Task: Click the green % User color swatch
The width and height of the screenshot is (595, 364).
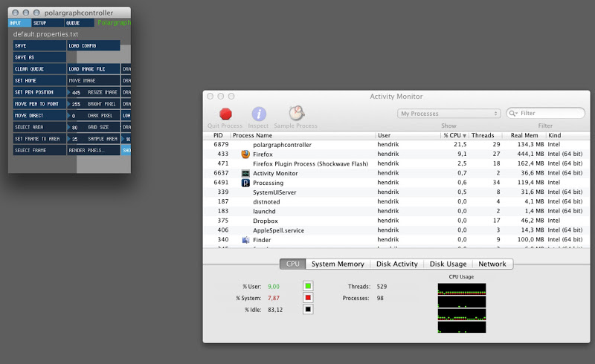Action: click(308, 286)
